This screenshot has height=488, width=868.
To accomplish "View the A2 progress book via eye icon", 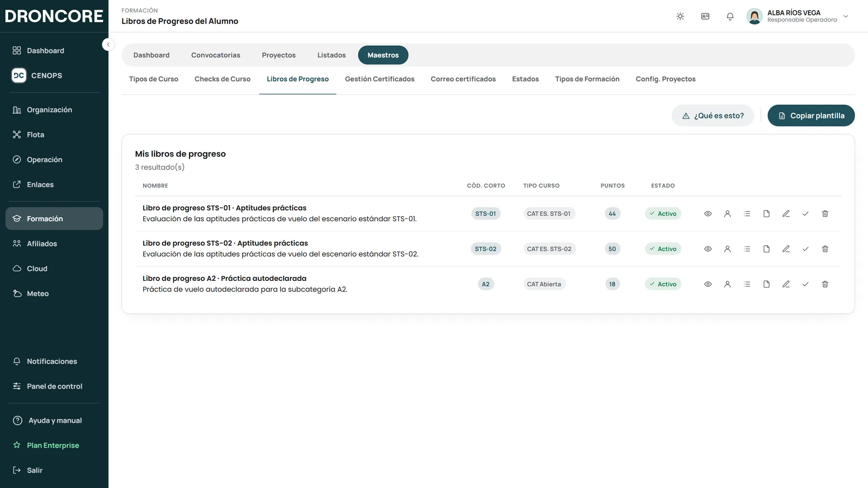I will pos(708,284).
